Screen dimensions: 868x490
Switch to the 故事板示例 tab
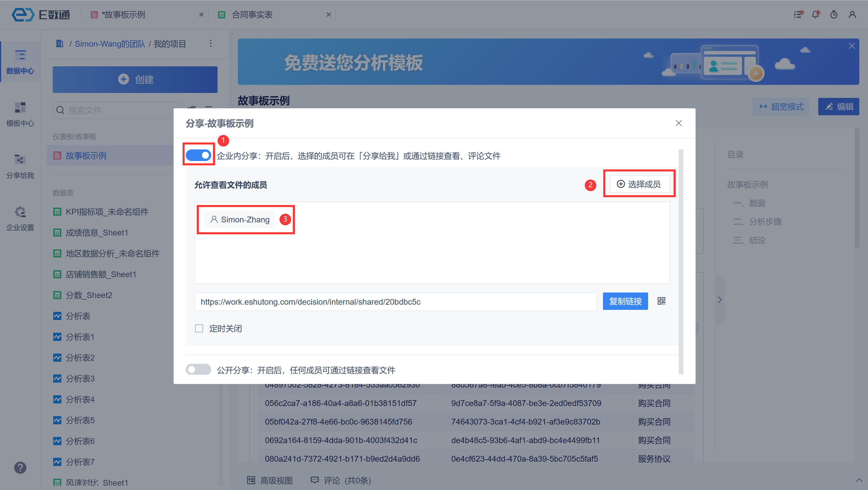[123, 15]
